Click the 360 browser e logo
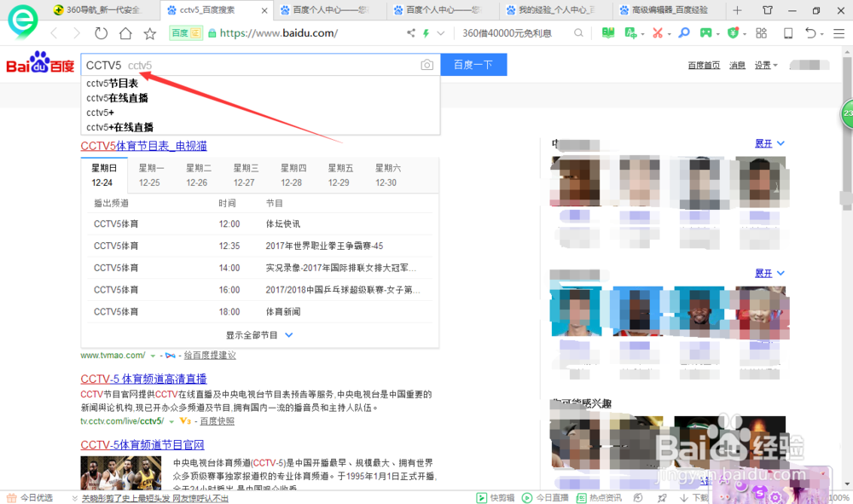853x504 pixels. (x=22, y=20)
